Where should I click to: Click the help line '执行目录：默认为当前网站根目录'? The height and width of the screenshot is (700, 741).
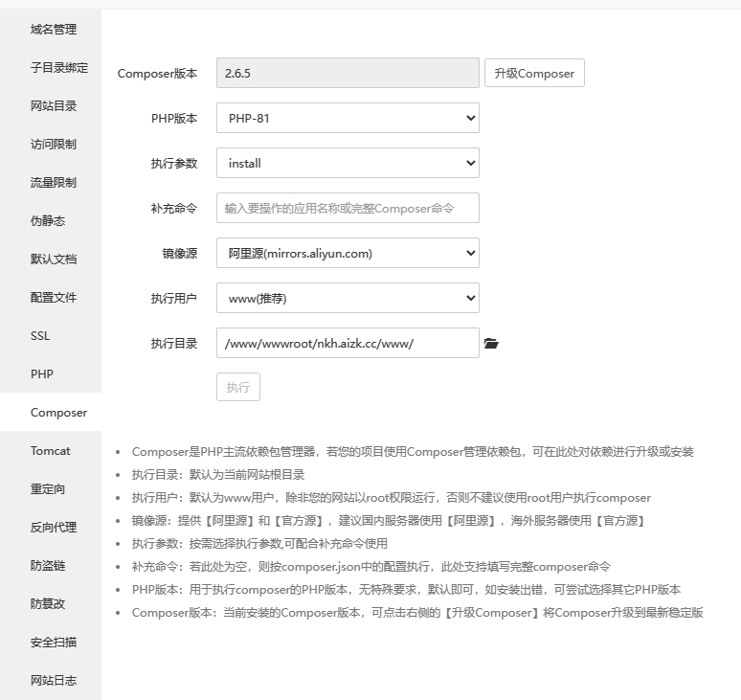click(218, 475)
